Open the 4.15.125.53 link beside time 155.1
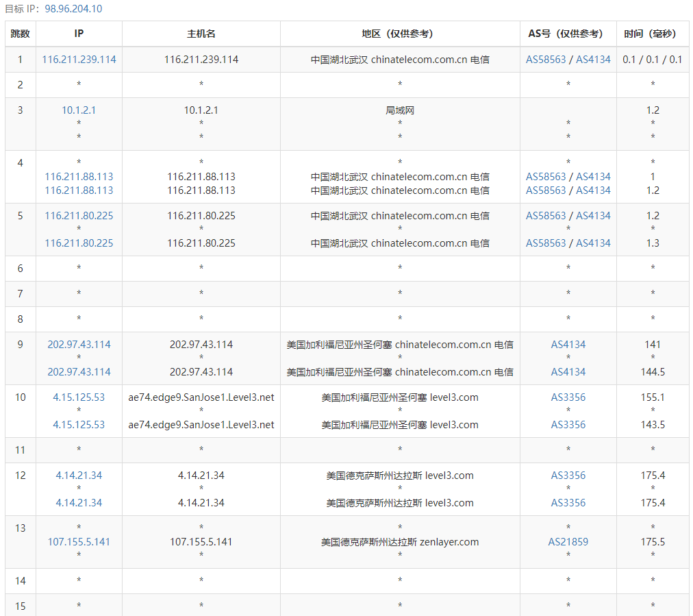The image size is (693, 616). (x=79, y=397)
